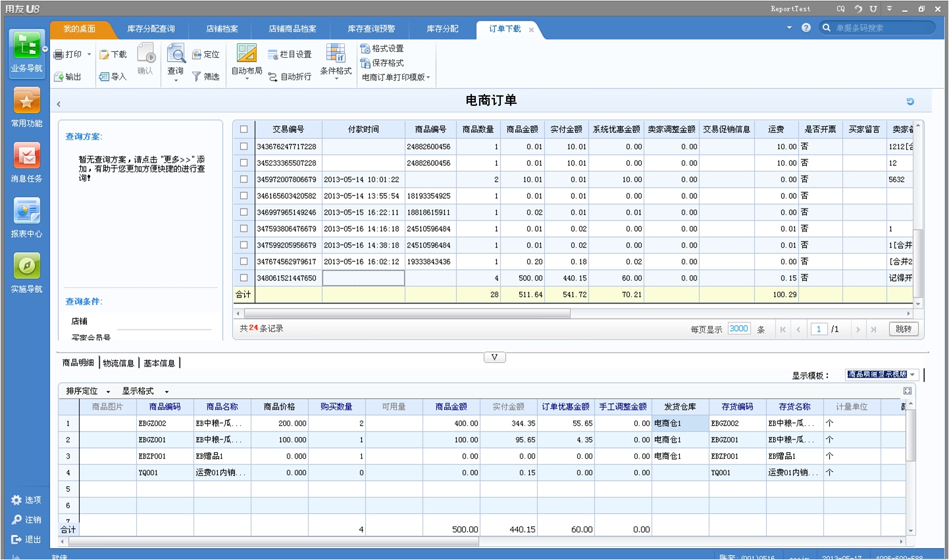The width and height of the screenshot is (949, 560).
Task: Click the 格式设置 format settings icon
Action: [x=365, y=49]
